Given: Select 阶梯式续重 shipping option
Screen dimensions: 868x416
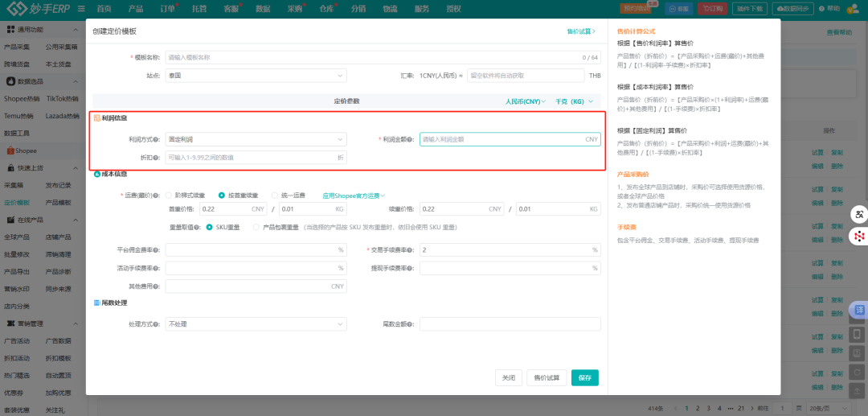Looking at the screenshot, I should point(169,196).
